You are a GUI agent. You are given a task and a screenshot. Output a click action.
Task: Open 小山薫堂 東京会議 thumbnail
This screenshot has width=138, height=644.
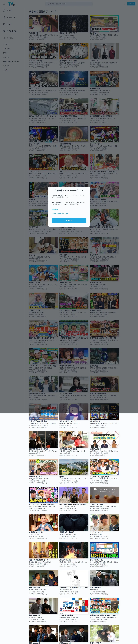[x=74, y=606]
